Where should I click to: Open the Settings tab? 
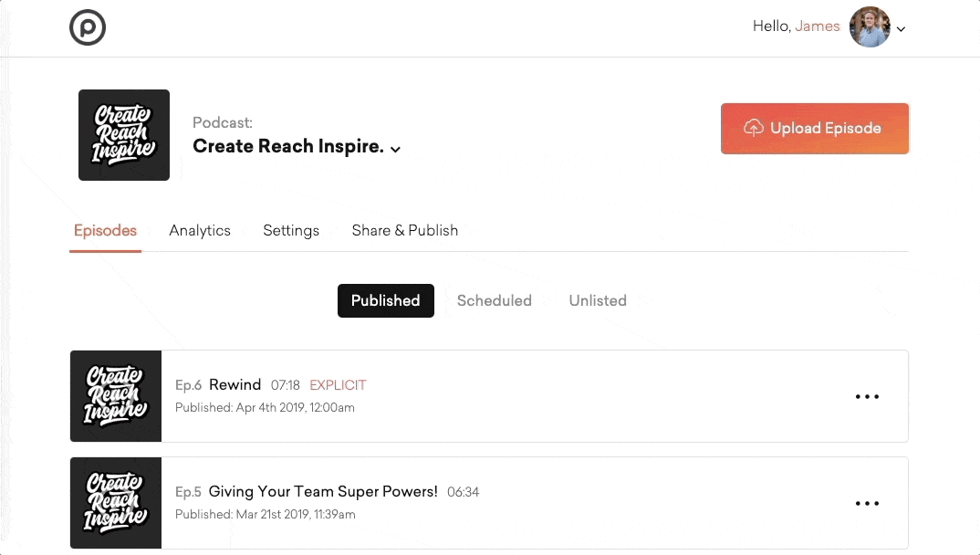coord(291,231)
